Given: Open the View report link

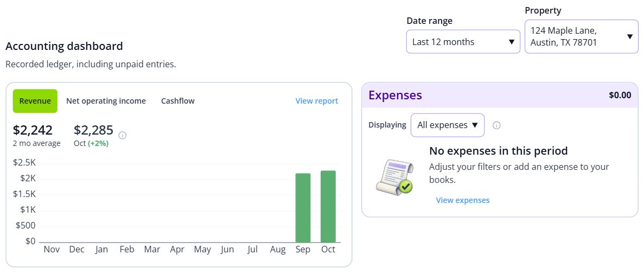Looking at the screenshot, I should pos(317,101).
